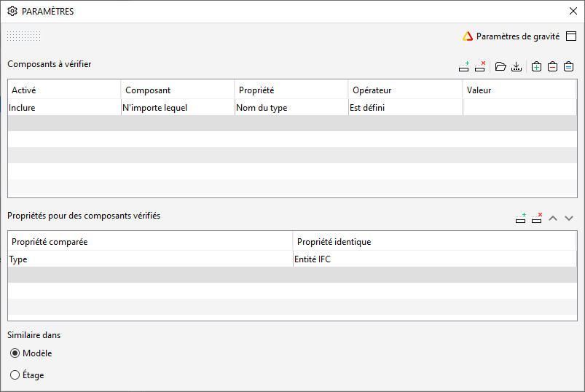Click the Composant column header
Screen dimensions: 585x392
pos(178,90)
